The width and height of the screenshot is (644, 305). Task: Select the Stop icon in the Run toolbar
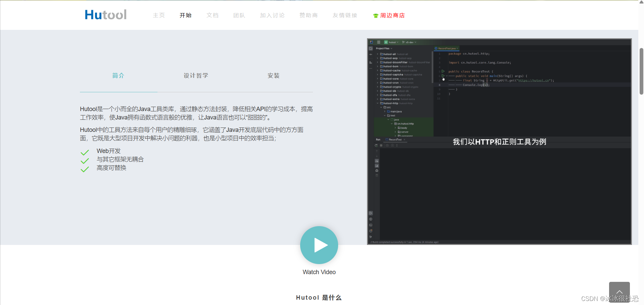pos(381,146)
